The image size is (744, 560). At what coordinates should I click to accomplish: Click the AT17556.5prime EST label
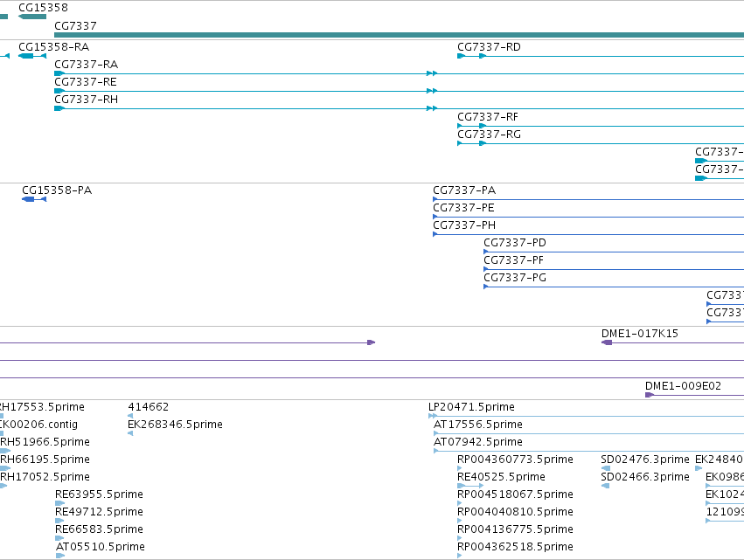(x=478, y=425)
